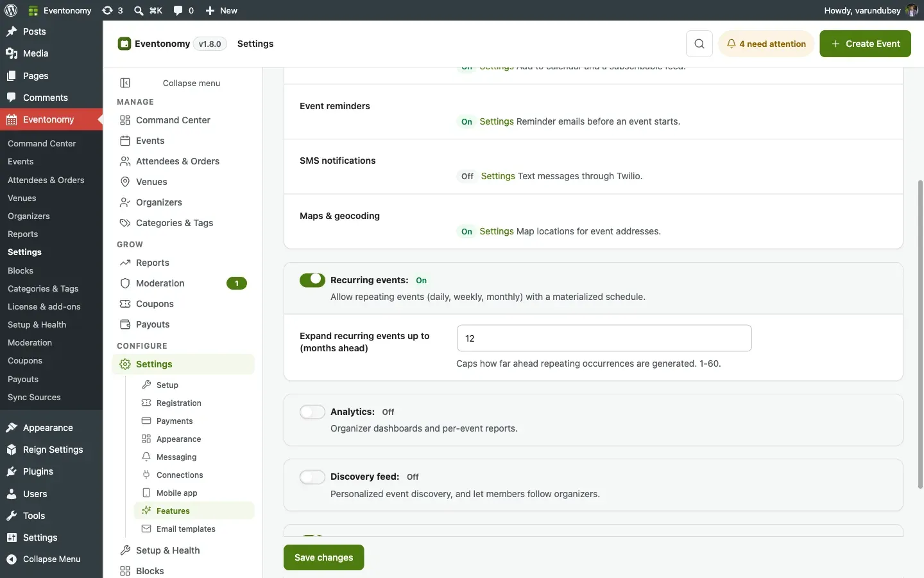Open the ⌘K search in admin bar
This screenshot has height=578, width=924.
[x=148, y=10]
